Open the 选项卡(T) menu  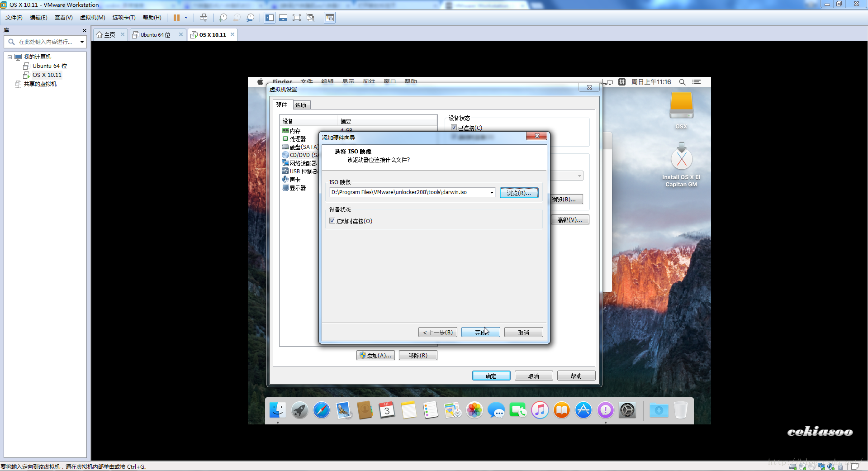[x=124, y=18]
